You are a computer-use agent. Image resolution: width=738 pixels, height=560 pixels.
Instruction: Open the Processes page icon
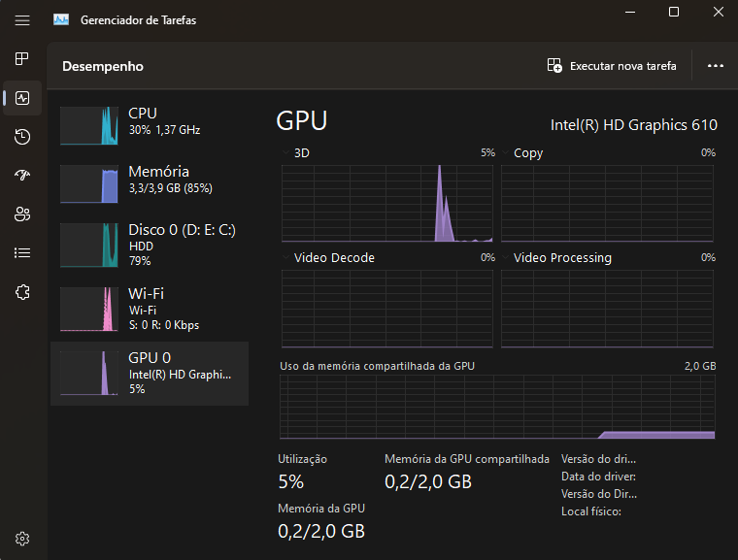(x=22, y=58)
